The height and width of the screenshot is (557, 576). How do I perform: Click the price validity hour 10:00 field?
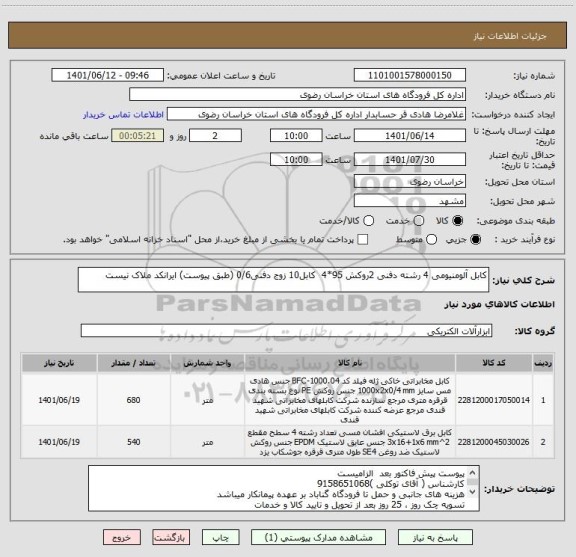click(296, 160)
